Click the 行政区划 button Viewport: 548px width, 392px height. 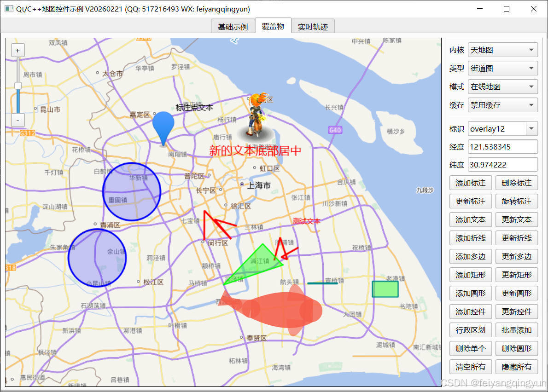[471, 330]
